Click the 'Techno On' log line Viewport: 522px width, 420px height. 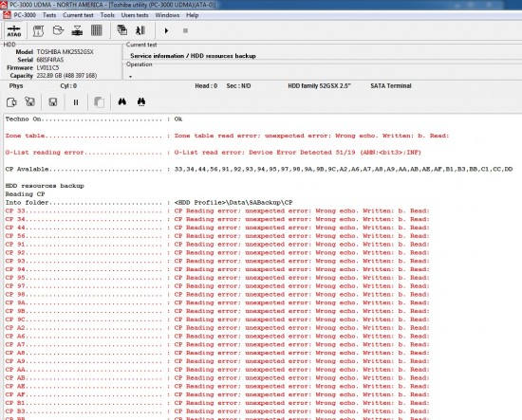(x=94, y=119)
